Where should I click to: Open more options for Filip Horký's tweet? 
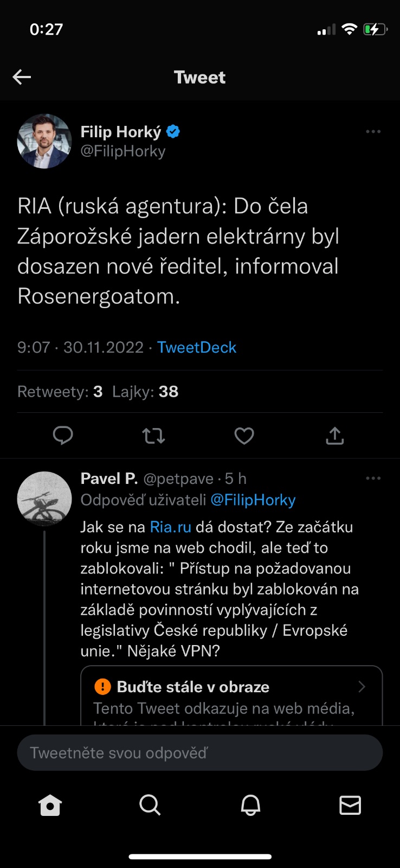373,132
